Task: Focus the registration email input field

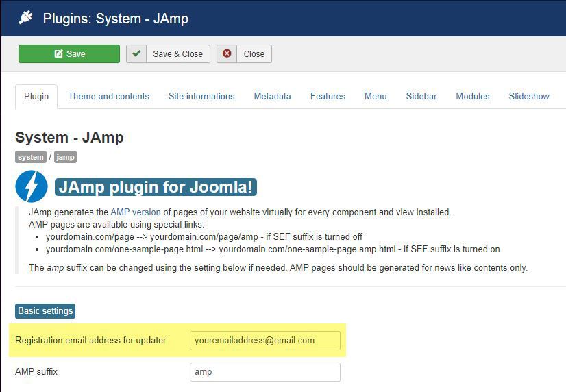Action: (x=265, y=341)
